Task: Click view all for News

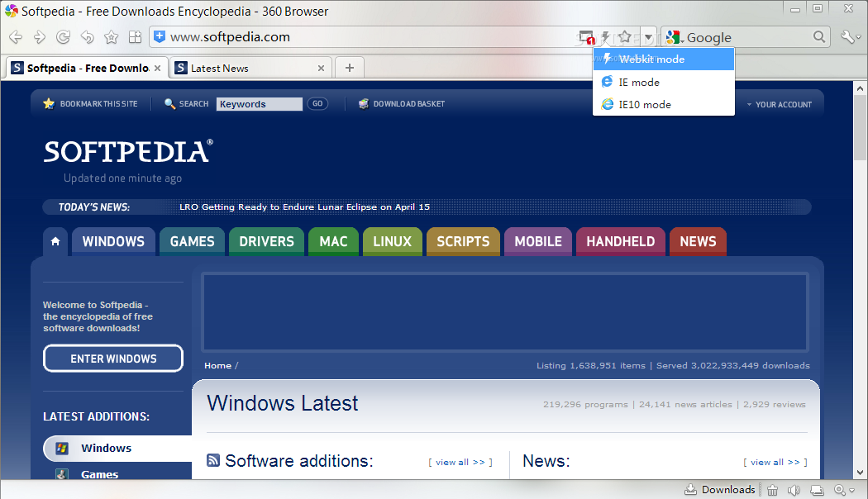Action: 775,462
